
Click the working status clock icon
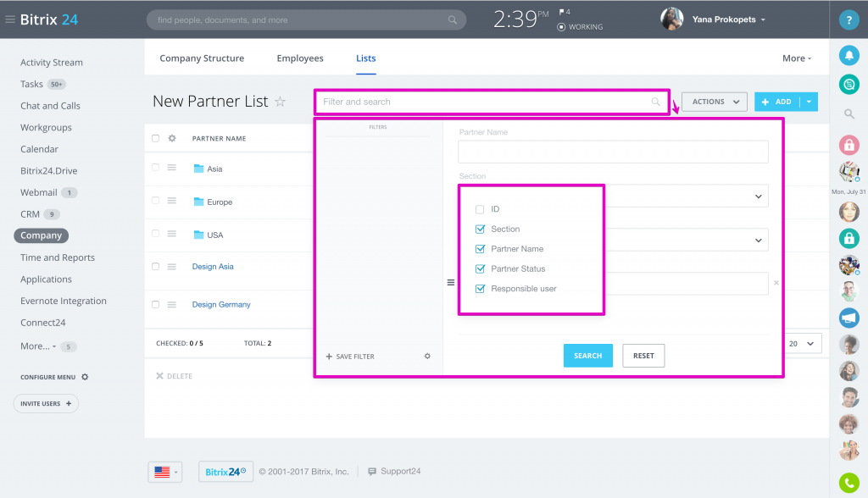pyautogui.click(x=561, y=27)
